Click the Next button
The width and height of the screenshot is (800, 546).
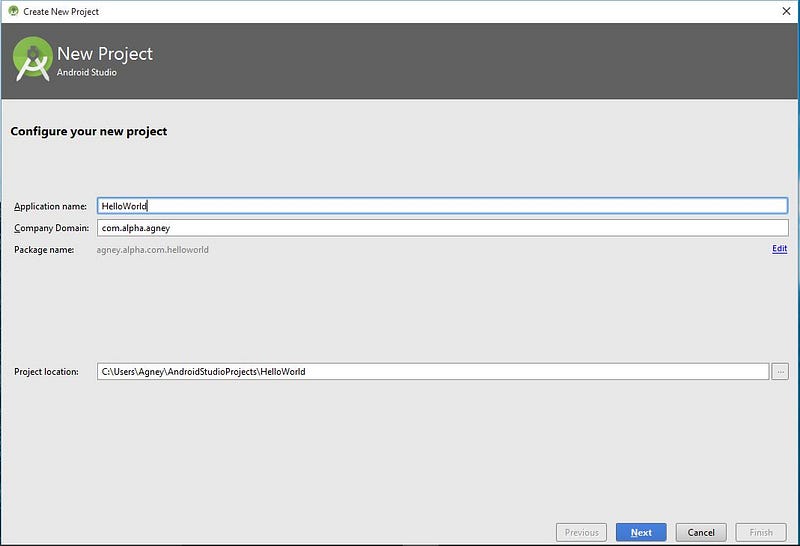(x=641, y=532)
